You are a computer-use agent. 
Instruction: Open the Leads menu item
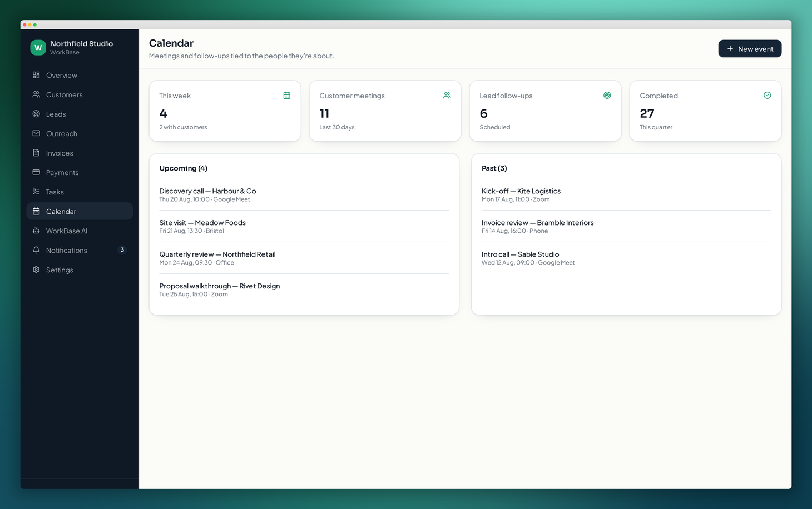pos(80,114)
